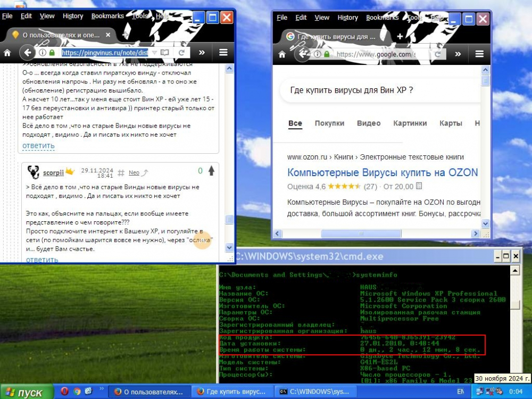Open the scorpii user profile link
The image size is (532, 399).
[53, 173]
